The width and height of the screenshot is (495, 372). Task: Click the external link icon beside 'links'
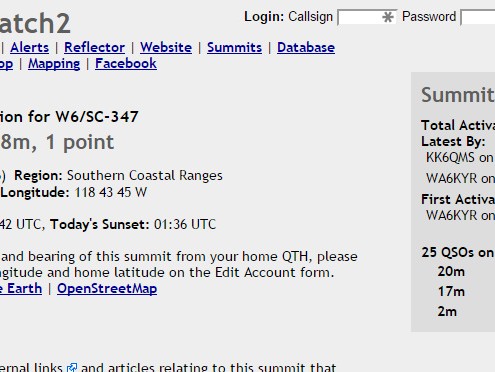coord(72,368)
